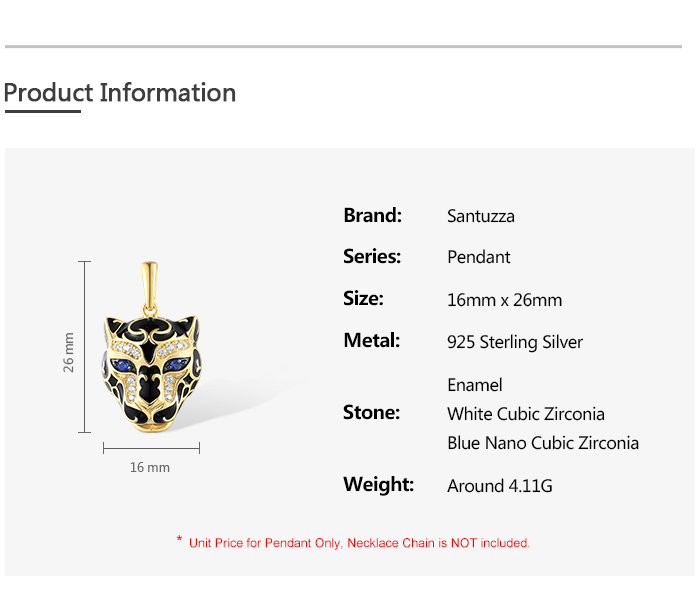This screenshot has width=700, height=615.
Task: Click the red necklace chain not included note
Action: [x=360, y=543]
